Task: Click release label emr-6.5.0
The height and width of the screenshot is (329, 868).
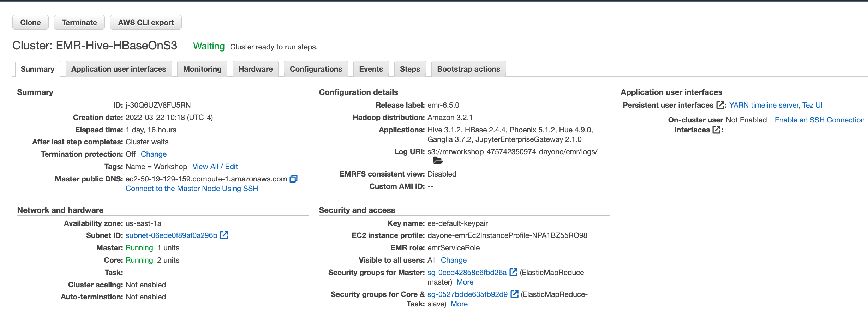Action: [x=443, y=105]
